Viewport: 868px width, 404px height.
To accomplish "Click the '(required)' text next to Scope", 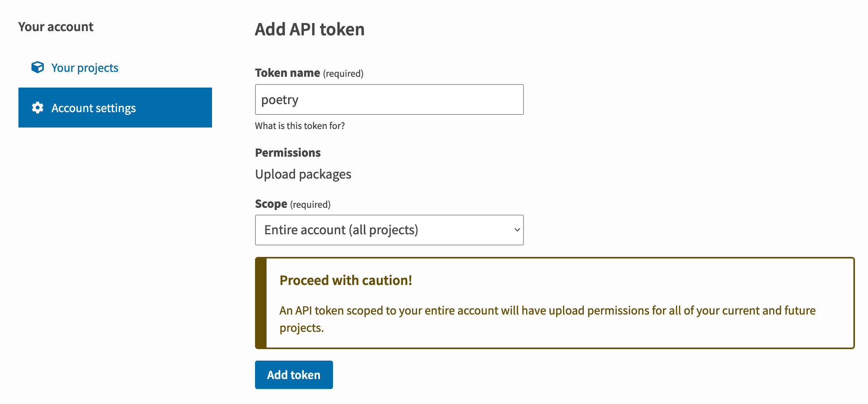I will pos(310,205).
